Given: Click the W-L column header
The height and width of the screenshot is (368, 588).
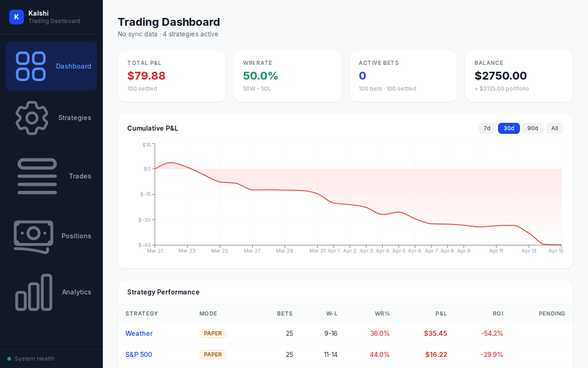Looking at the screenshot, I should [332, 314].
